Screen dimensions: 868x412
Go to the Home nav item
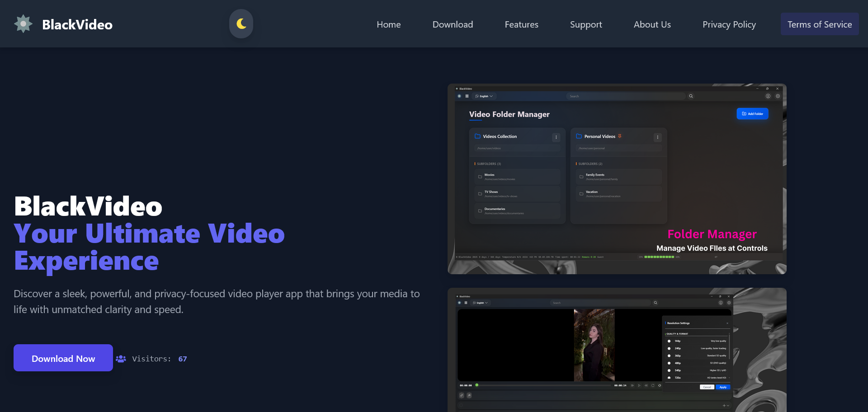click(389, 24)
